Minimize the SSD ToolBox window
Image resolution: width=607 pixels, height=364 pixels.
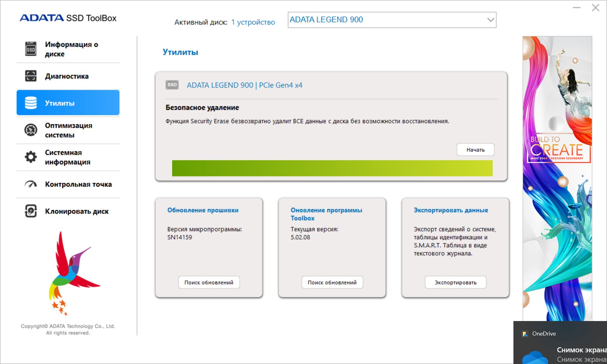point(577,8)
